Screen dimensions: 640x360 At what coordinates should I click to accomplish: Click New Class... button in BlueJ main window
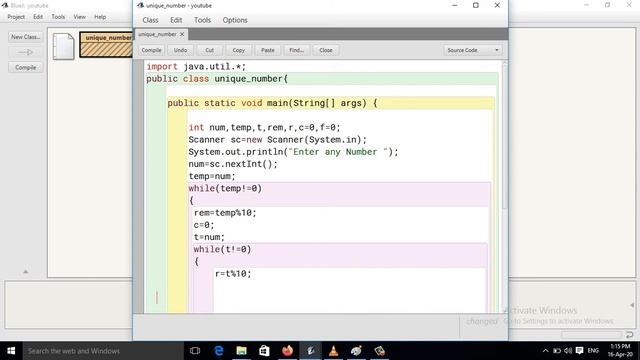click(26, 37)
